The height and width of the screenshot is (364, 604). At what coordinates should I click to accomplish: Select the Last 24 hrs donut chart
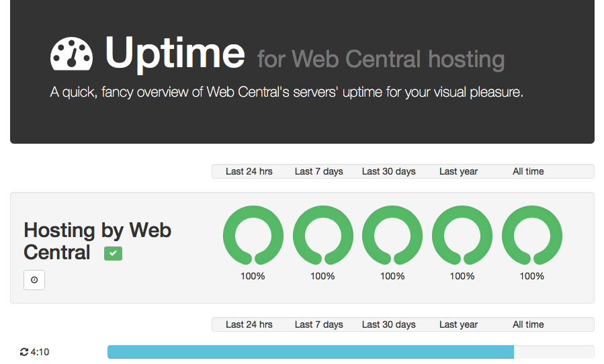(253, 235)
